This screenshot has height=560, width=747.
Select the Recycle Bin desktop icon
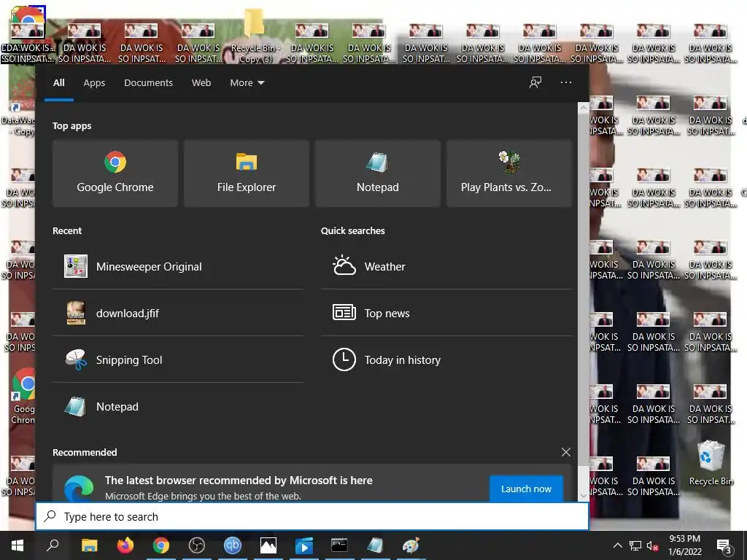pyautogui.click(x=711, y=463)
